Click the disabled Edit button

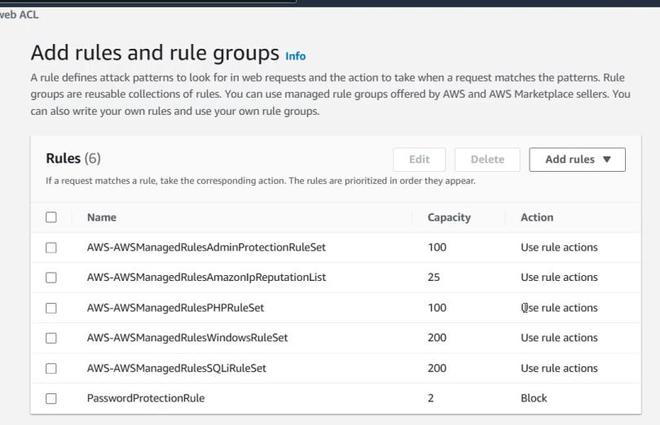click(419, 159)
